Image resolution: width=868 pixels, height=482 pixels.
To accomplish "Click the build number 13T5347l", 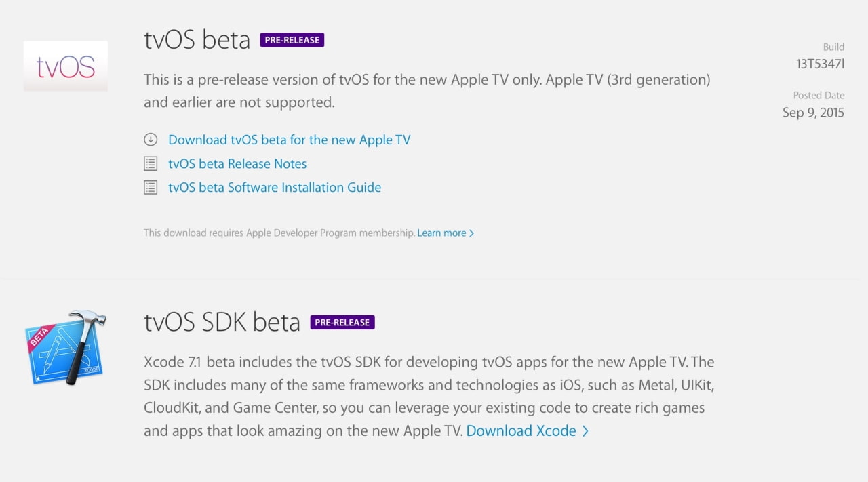I will [820, 64].
